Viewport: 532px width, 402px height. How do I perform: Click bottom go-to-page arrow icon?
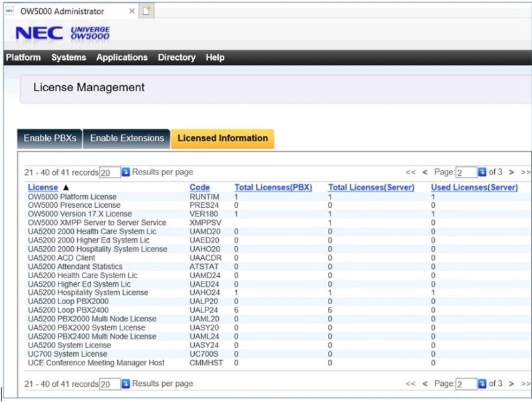[482, 383]
